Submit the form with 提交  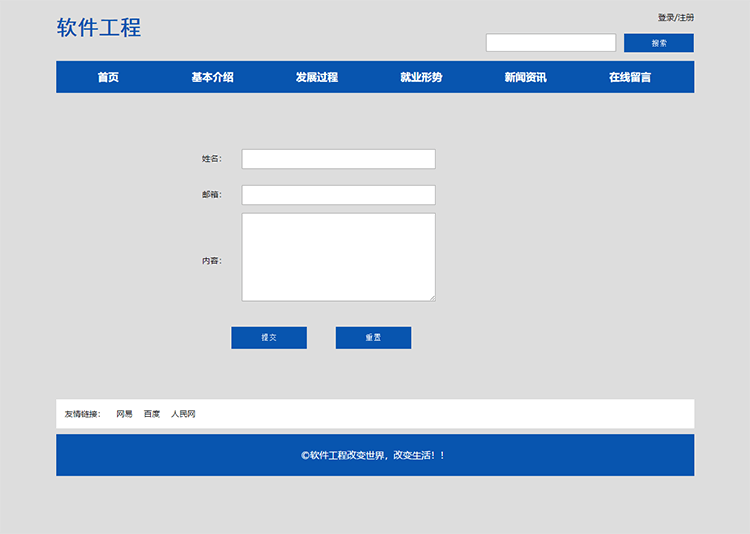pos(268,338)
